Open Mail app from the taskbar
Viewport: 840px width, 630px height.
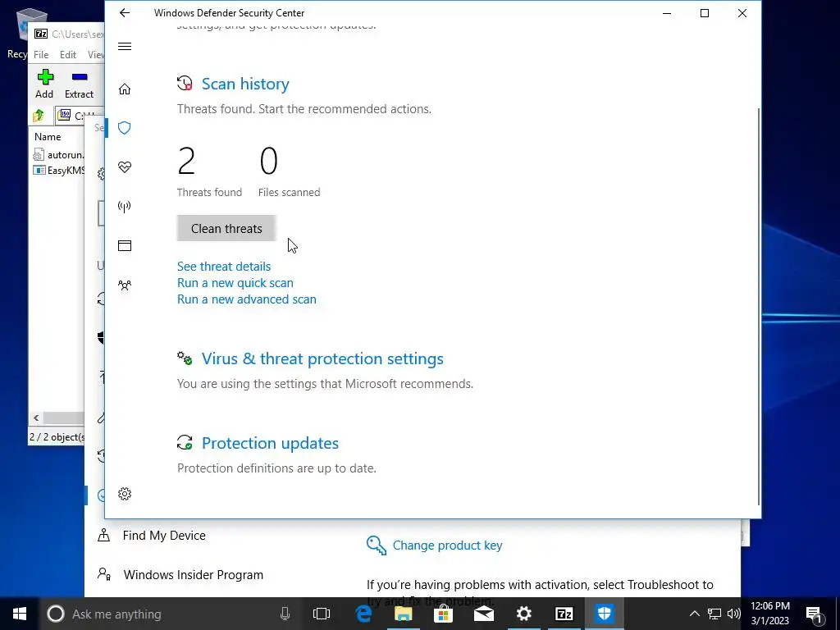(484, 614)
